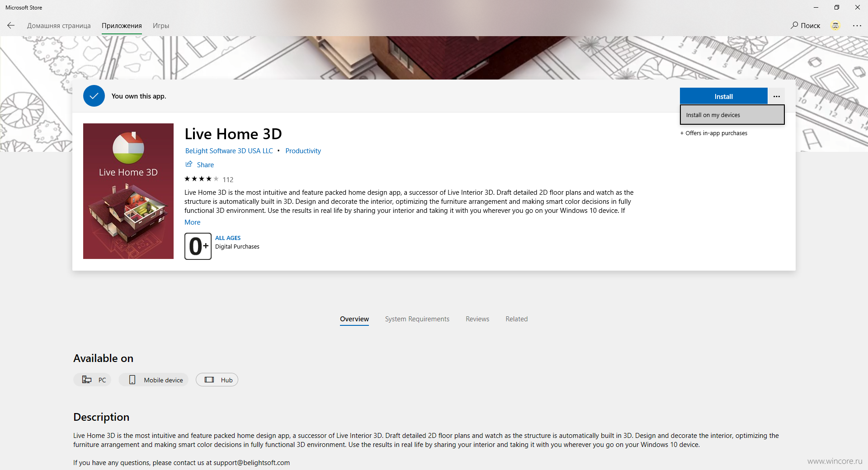Open the Productivity category link
Viewport: 868px width, 470px height.
pyautogui.click(x=303, y=151)
